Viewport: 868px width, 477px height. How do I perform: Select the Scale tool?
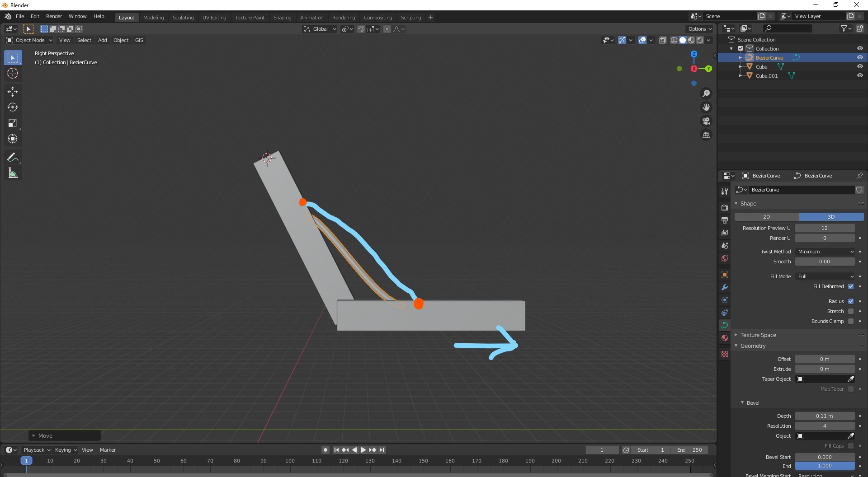12,123
